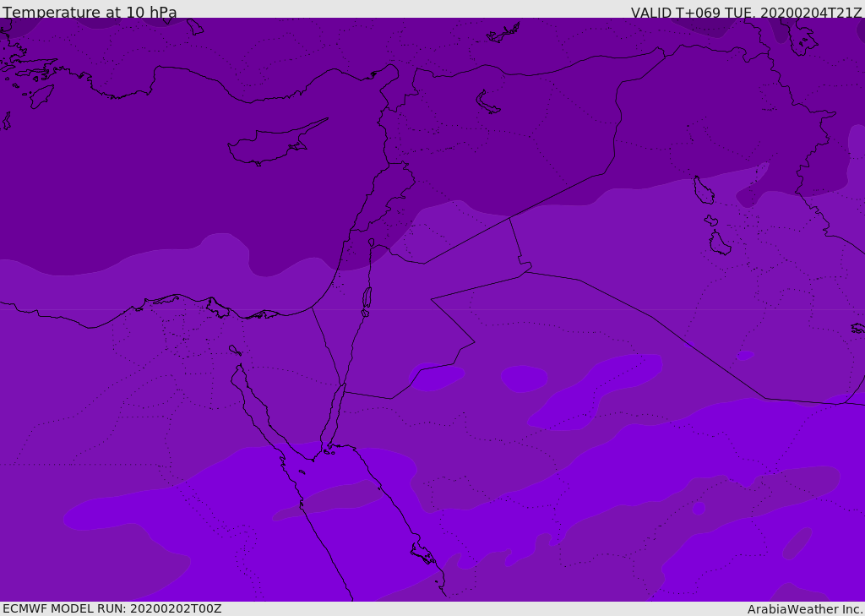Viewport: 865px width, 616px height.
Task: Click the 'VALID T+069 TUE. 20200204T21Z' timestamp
Action: pyautogui.click(x=747, y=13)
